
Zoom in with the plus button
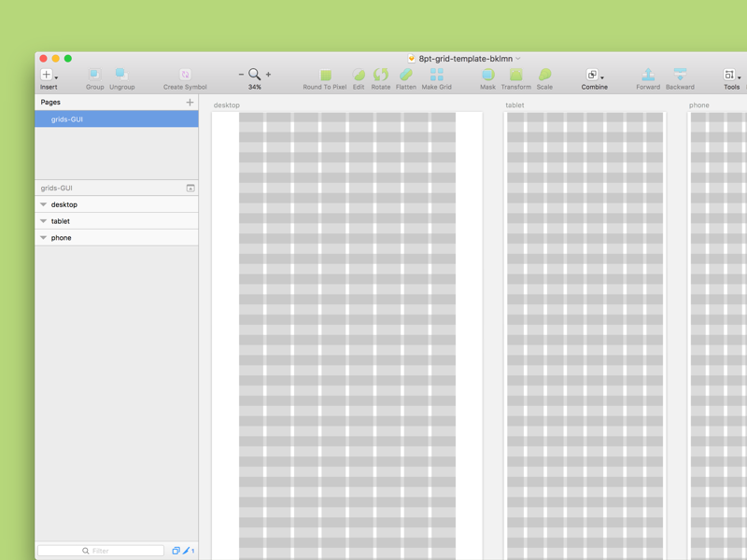click(x=268, y=75)
